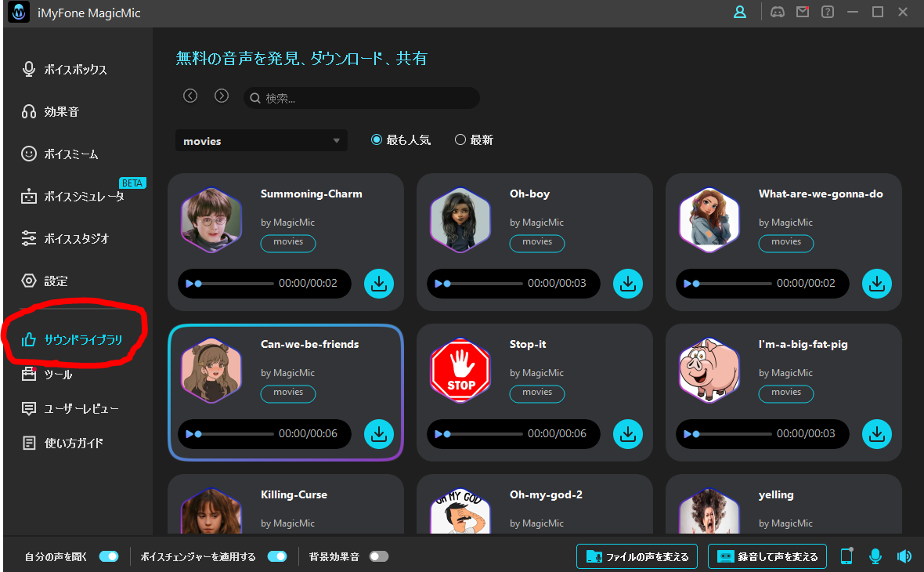
Task: Toggle the 自分の声を聞く switch
Action: pyautogui.click(x=108, y=556)
